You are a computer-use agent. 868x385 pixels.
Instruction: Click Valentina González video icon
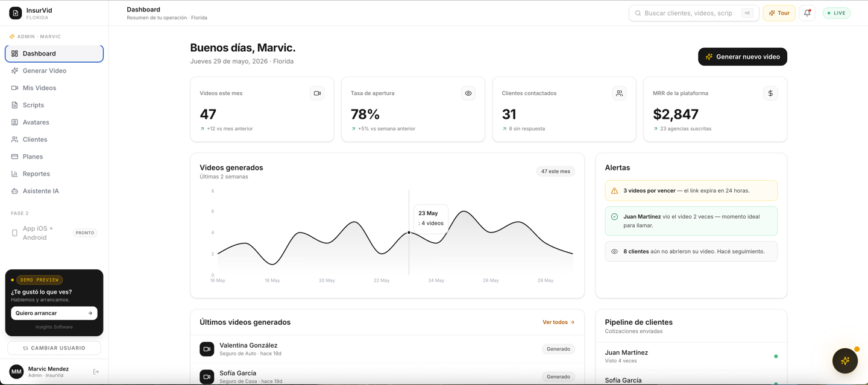tap(207, 349)
